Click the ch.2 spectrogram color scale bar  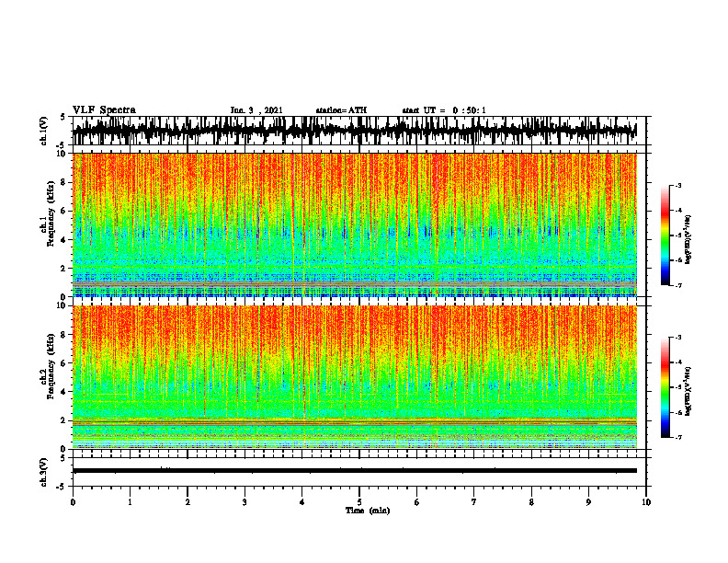[665, 387]
